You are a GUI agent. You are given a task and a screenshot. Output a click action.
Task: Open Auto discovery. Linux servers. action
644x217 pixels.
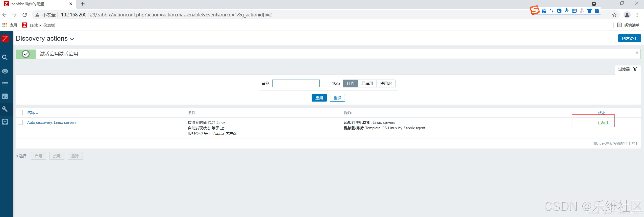52,123
